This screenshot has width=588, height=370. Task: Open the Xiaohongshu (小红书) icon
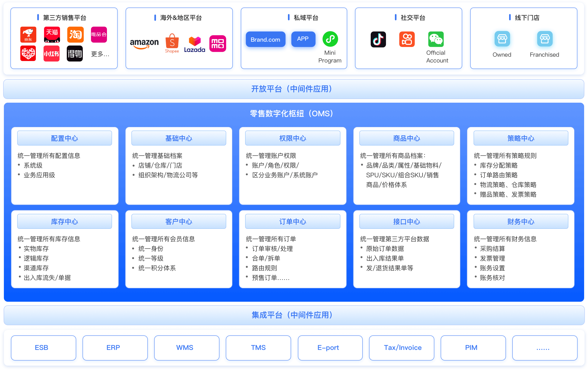click(51, 53)
